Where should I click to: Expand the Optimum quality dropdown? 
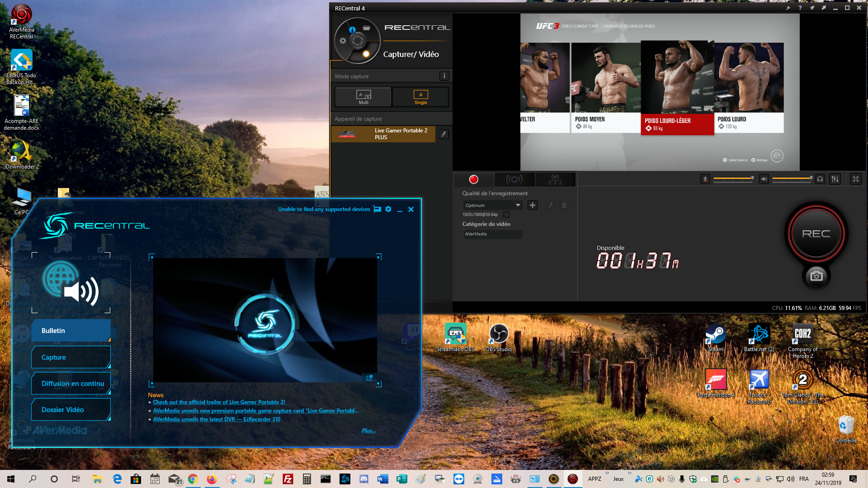518,205
